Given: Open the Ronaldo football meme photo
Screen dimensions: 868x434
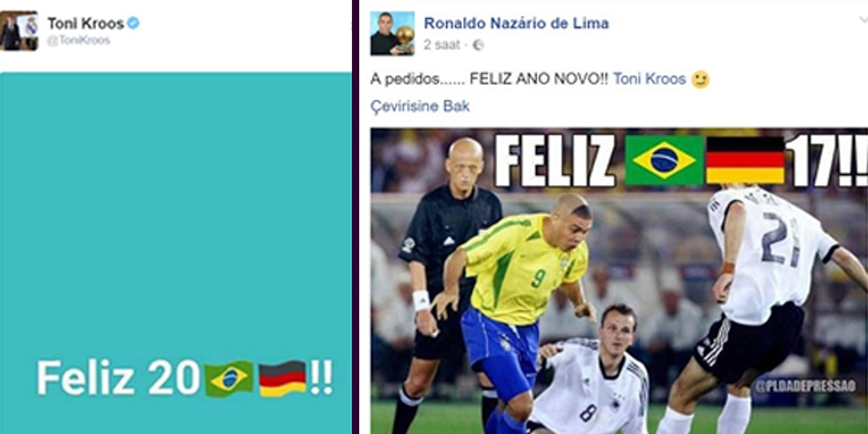Looking at the screenshot, I should tap(619, 281).
